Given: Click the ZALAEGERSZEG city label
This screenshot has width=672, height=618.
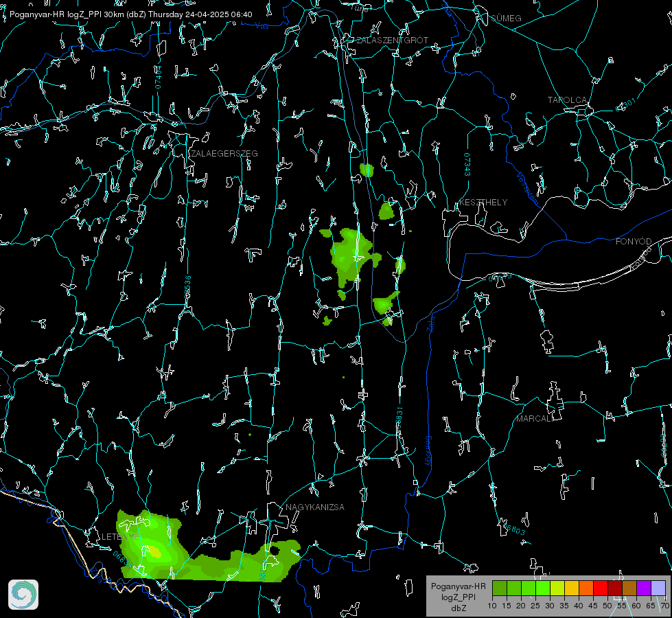Looking at the screenshot, I should click(224, 154).
